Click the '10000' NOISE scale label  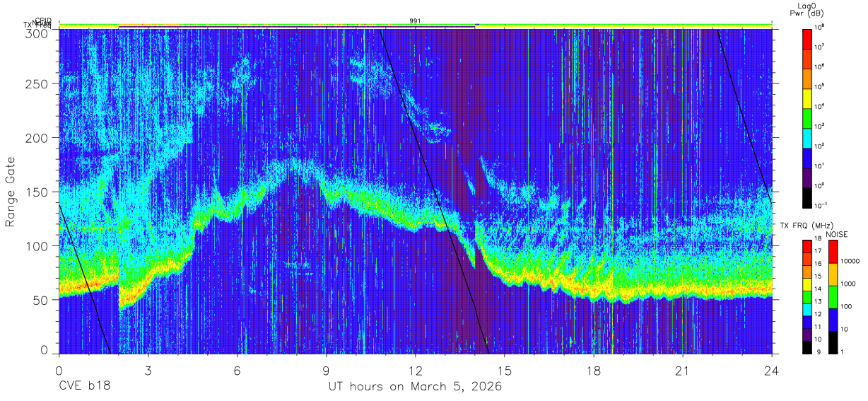(851, 261)
